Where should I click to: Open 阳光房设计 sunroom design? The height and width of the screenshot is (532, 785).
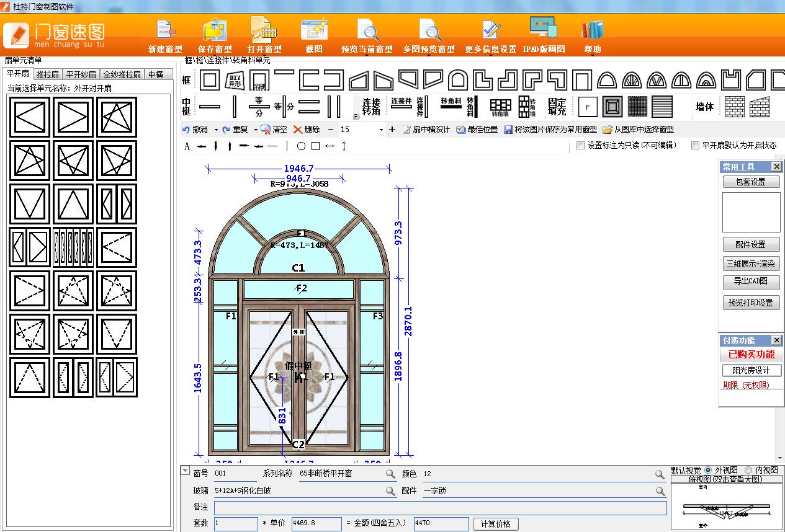pyautogui.click(x=751, y=370)
